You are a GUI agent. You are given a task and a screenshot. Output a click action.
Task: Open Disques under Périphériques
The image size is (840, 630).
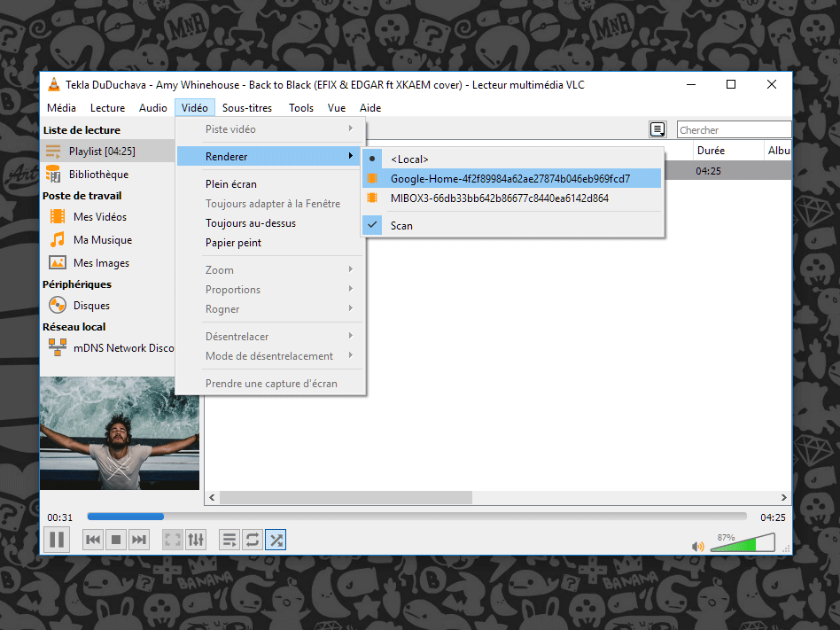pos(108,306)
